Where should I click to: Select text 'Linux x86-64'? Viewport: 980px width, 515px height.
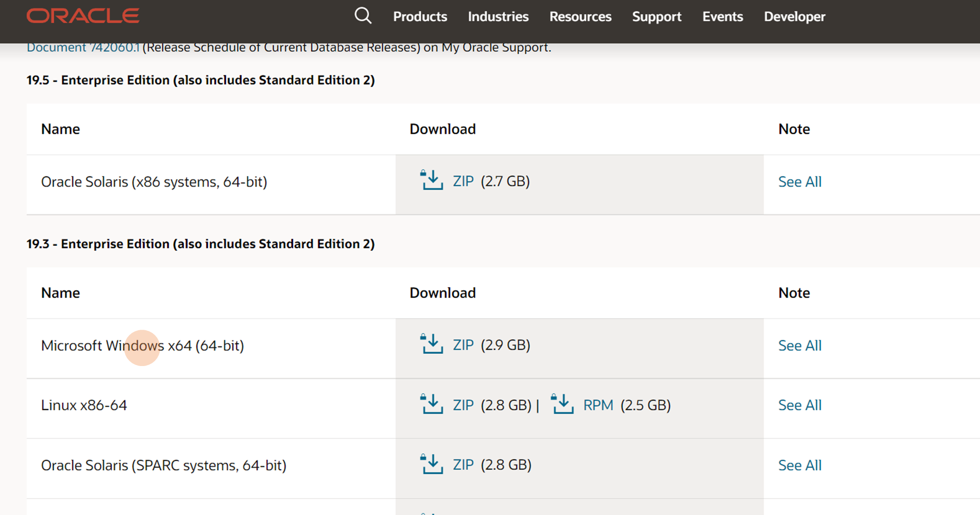84,405
